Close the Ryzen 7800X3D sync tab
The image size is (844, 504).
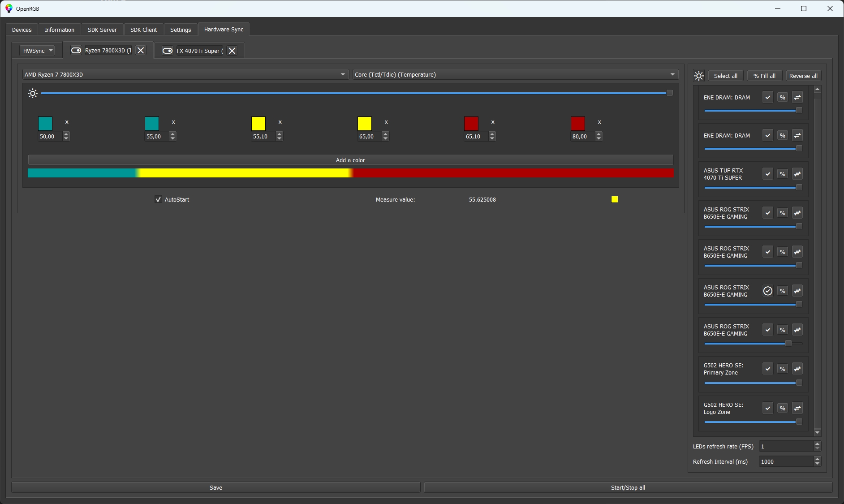tap(141, 50)
